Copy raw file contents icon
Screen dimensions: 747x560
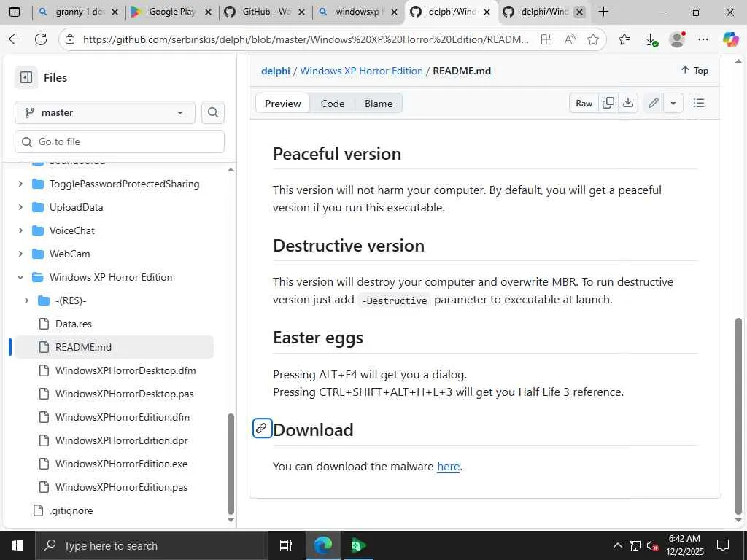tap(608, 104)
